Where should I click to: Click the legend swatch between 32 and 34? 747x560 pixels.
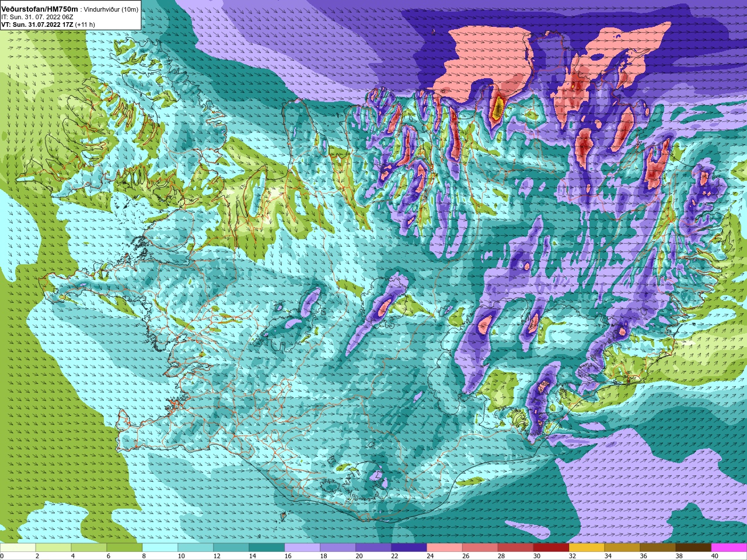pyautogui.click(x=588, y=548)
